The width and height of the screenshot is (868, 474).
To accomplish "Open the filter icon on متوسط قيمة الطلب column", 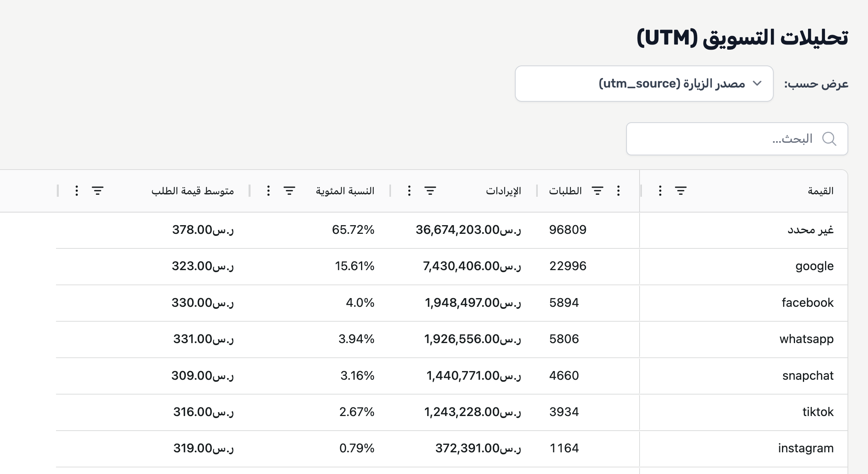I will 97,190.
